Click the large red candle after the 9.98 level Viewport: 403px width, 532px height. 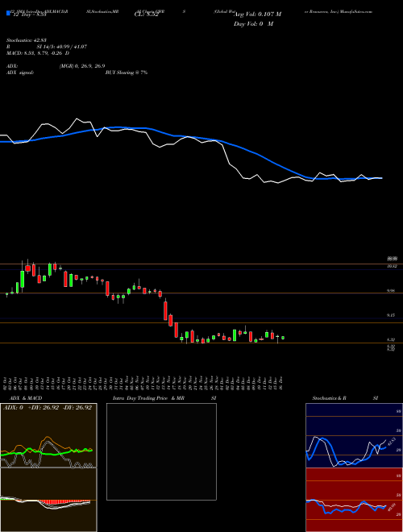click(165, 310)
